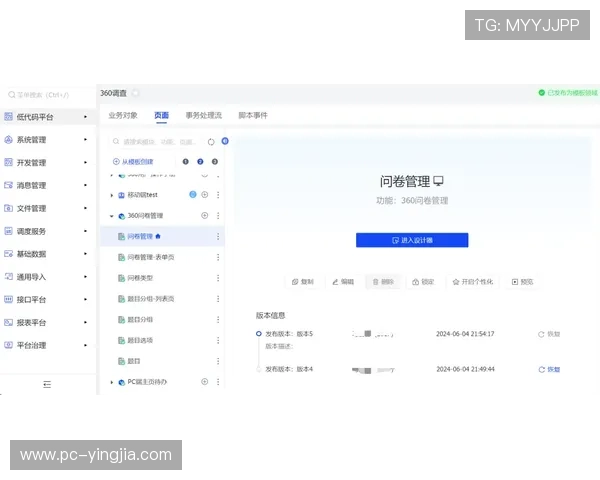Image resolution: width=600 pixels, height=480 pixels.
Task: Collapse the 360问卷管理 tree node
Action: pos(111,216)
